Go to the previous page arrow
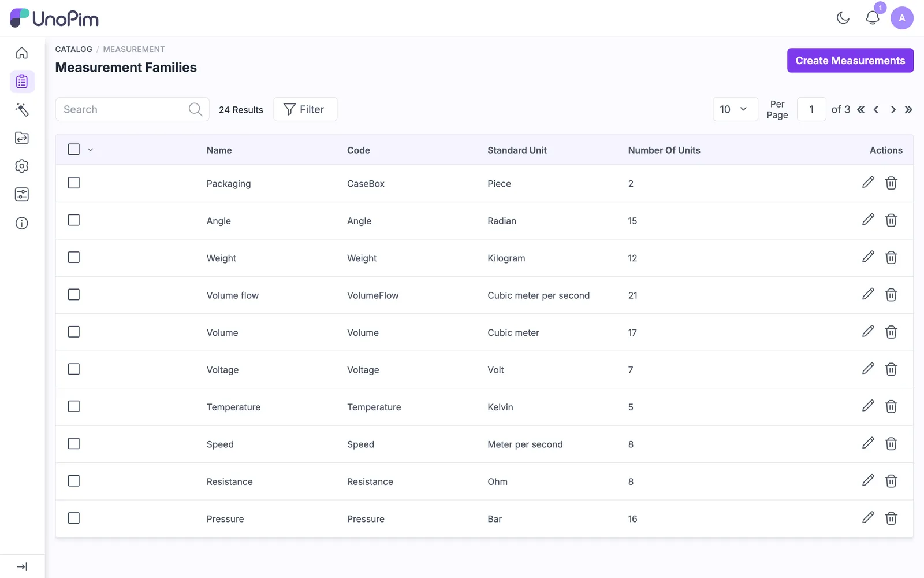Image resolution: width=924 pixels, height=578 pixels. [876, 109]
